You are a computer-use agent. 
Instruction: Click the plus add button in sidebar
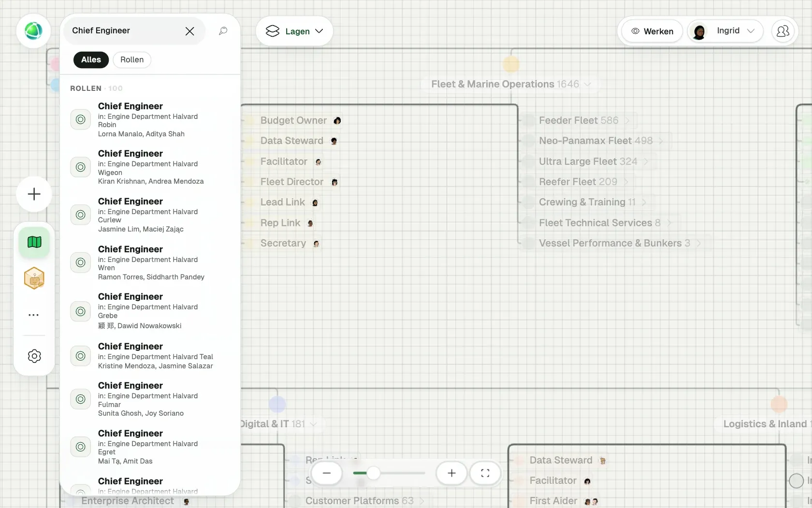pos(34,194)
